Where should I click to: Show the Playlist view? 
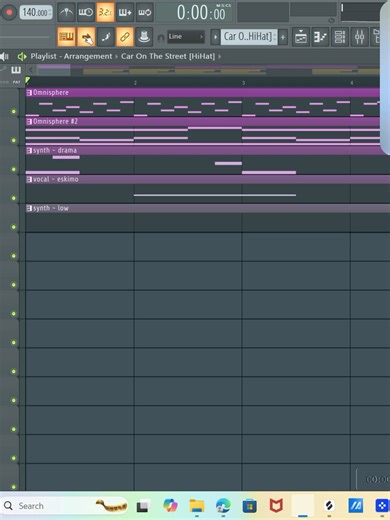click(x=301, y=37)
